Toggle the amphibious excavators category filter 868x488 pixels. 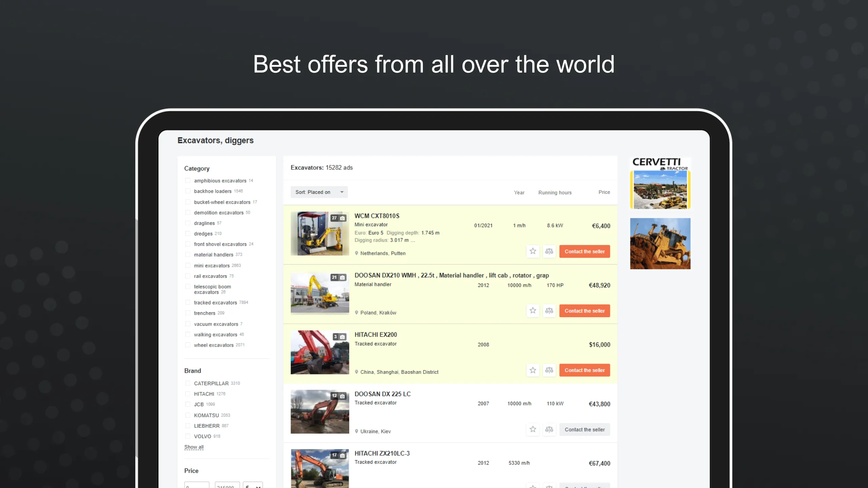(x=187, y=181)
